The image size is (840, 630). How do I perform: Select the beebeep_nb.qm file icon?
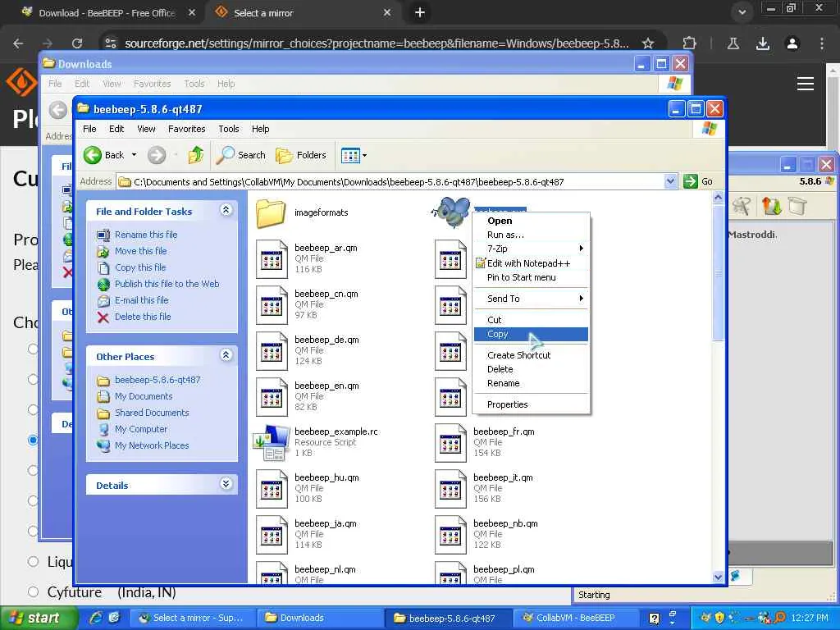450,535
